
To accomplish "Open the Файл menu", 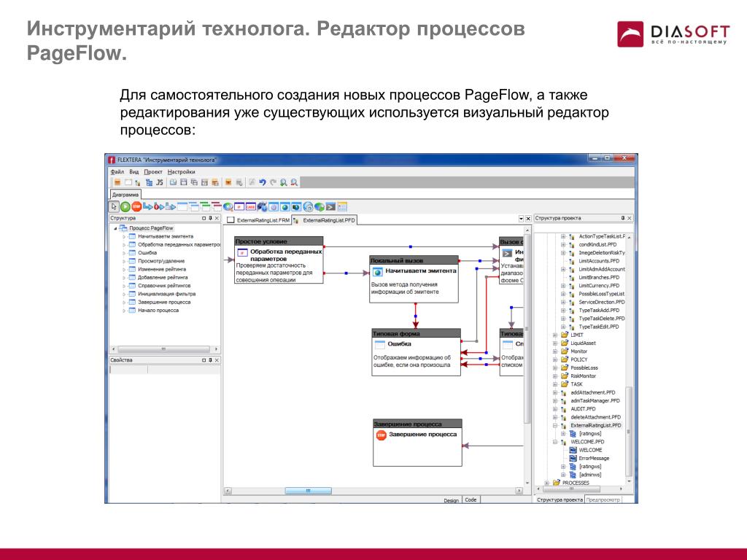I will pos(117,171).
